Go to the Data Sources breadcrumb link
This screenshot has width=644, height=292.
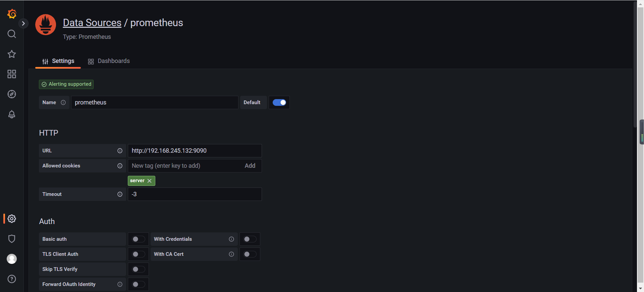click(x=92, y=23)
